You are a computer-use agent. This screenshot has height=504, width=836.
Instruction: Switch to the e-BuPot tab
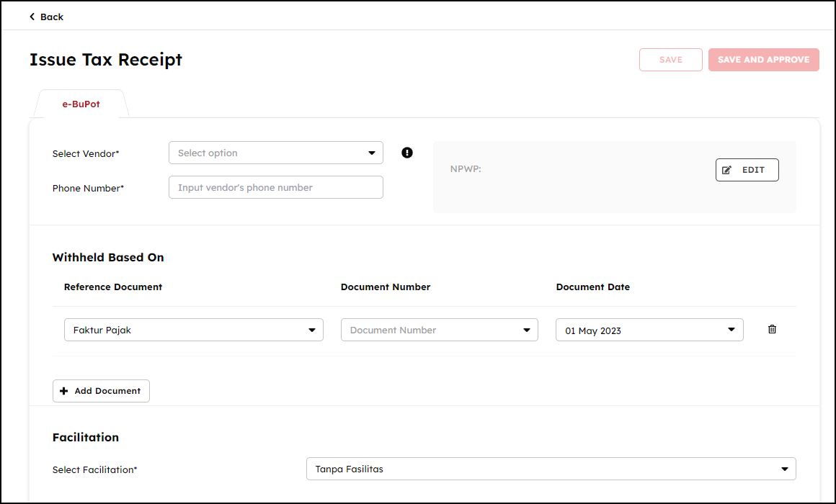[x=81, y=104]
